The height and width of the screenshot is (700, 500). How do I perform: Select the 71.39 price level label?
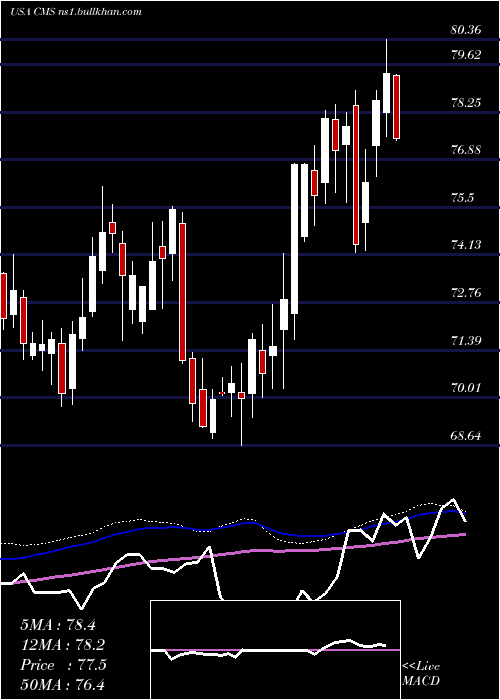pyautogui.click(x=466, y=341)
